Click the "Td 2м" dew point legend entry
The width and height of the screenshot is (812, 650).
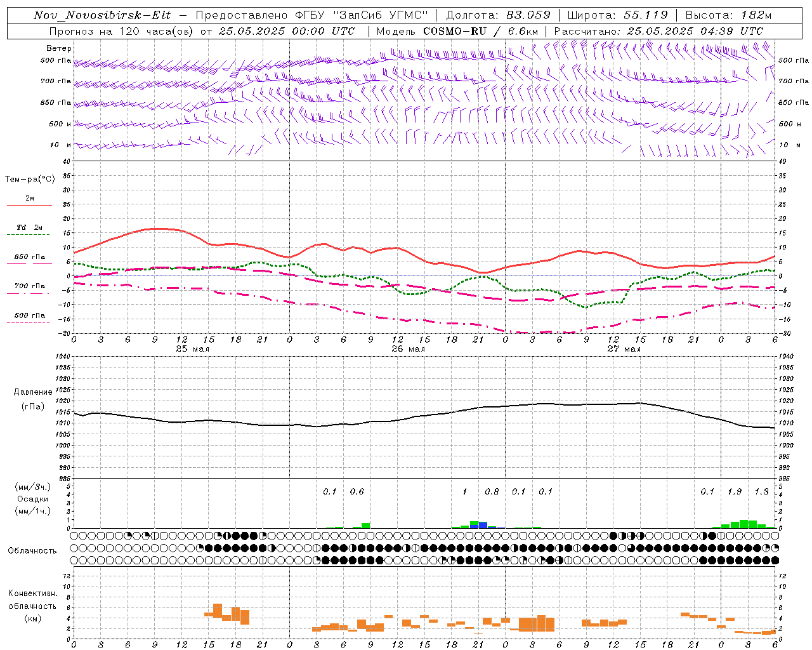[x=29, y=227]
